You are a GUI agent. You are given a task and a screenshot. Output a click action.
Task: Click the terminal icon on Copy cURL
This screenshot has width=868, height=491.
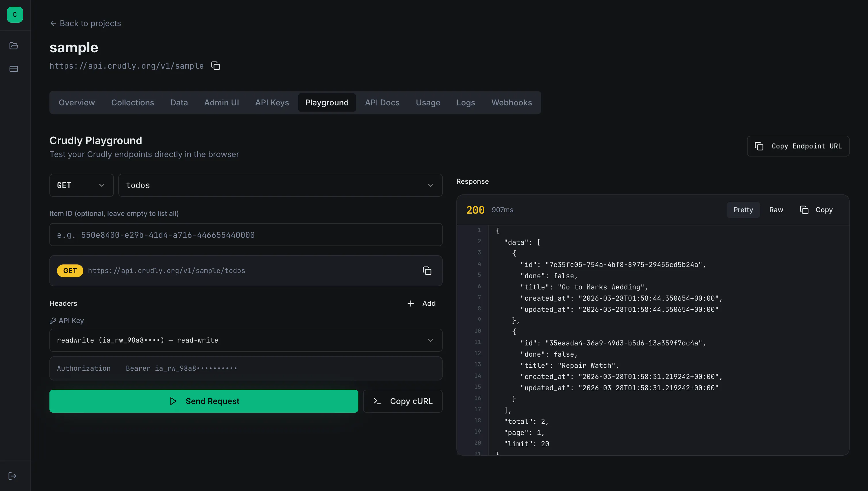tap(377, 401)
